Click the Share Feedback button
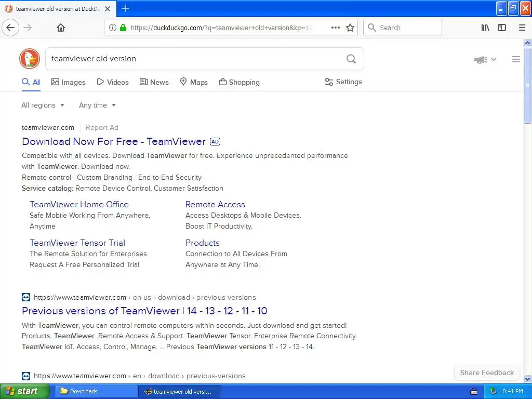 pos(487,373)
